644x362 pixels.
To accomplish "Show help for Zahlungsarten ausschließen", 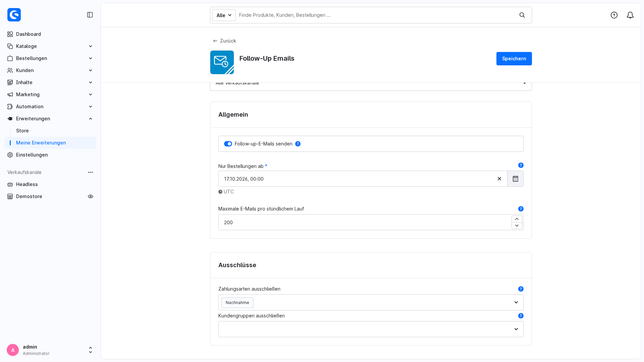I will point(521,289).
